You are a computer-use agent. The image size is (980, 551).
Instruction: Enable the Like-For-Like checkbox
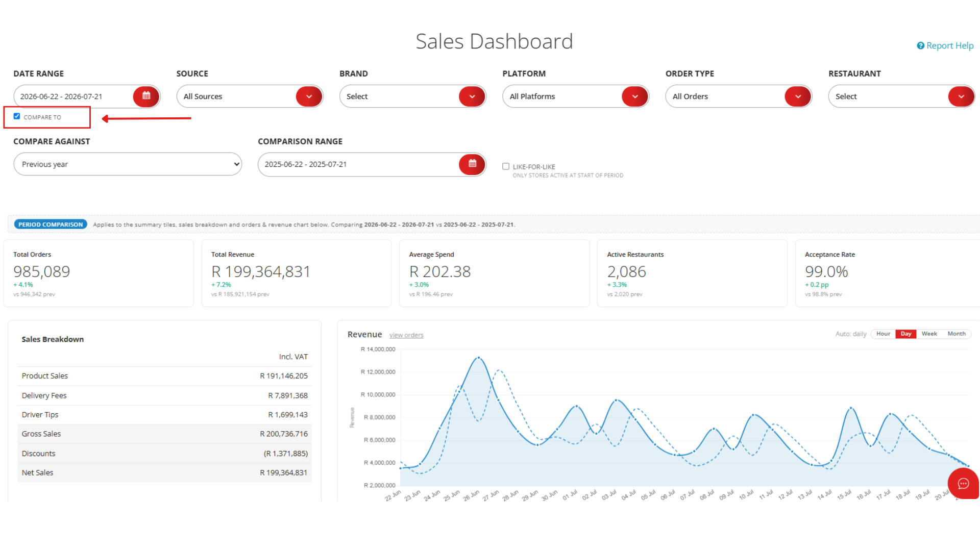point(506,166)
